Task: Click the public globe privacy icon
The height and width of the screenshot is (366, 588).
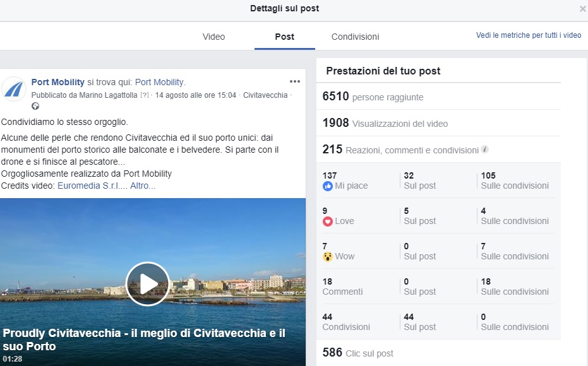Action: (x=35, y=106)
